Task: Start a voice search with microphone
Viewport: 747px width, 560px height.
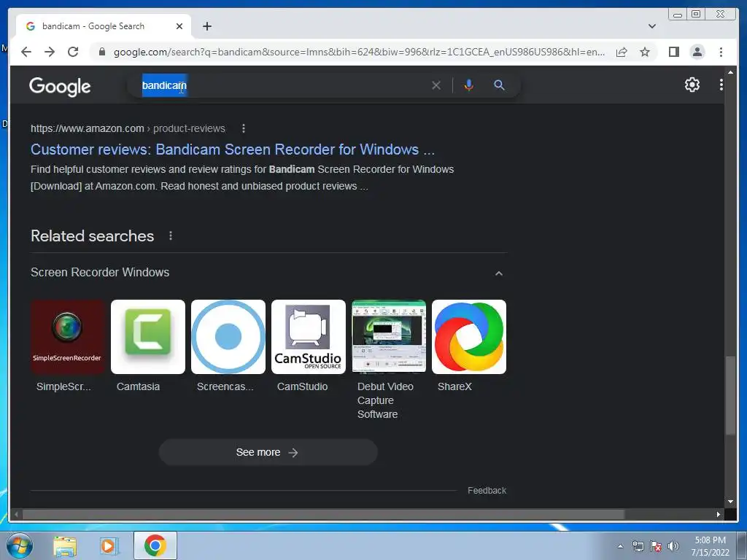Action: (469, 85)
